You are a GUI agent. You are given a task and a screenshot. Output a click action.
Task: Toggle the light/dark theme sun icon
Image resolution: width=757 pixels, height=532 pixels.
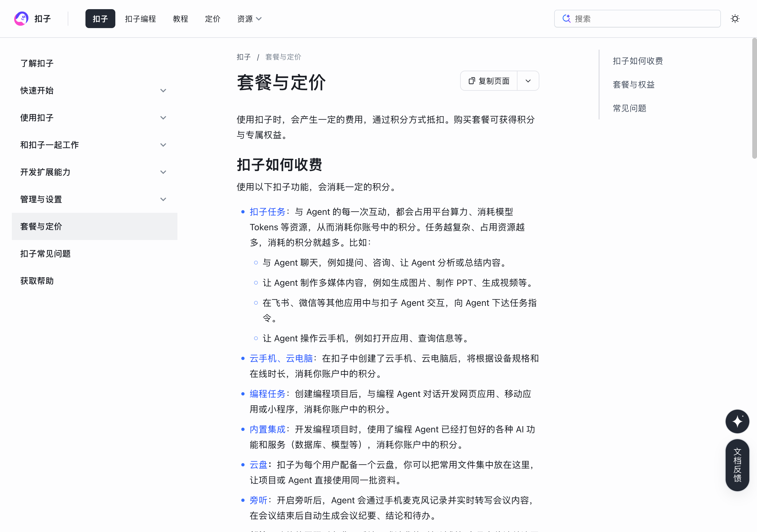tap(735, 19)
